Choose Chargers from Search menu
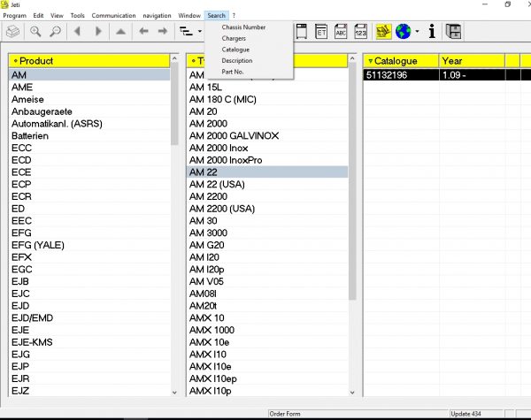This screenshot has width=531, height=420. pos(234,38)
